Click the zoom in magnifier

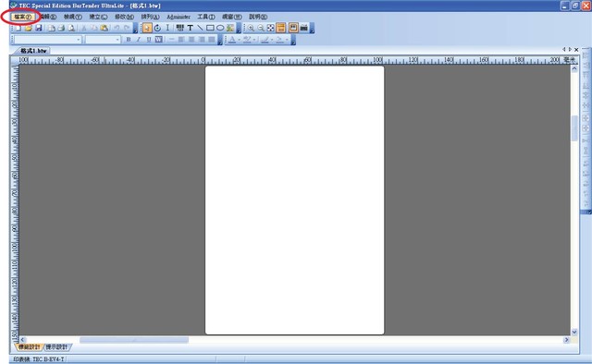tap(251, 28)
